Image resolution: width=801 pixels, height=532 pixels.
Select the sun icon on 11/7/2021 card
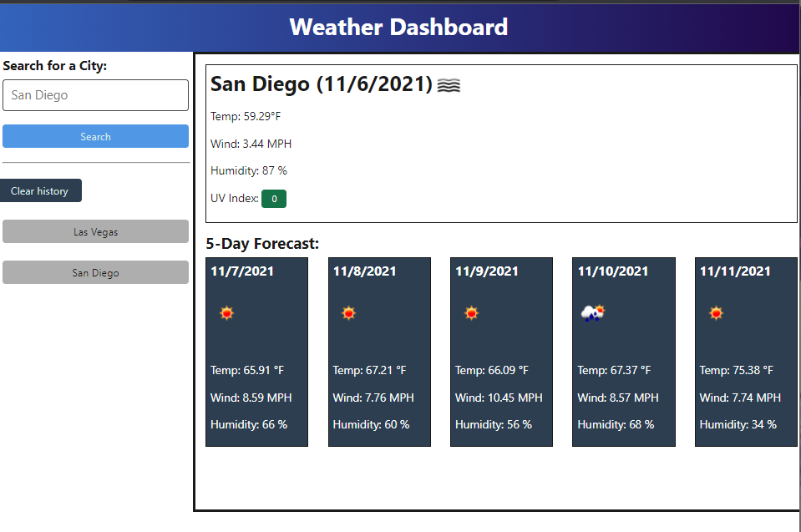point(226,312)
